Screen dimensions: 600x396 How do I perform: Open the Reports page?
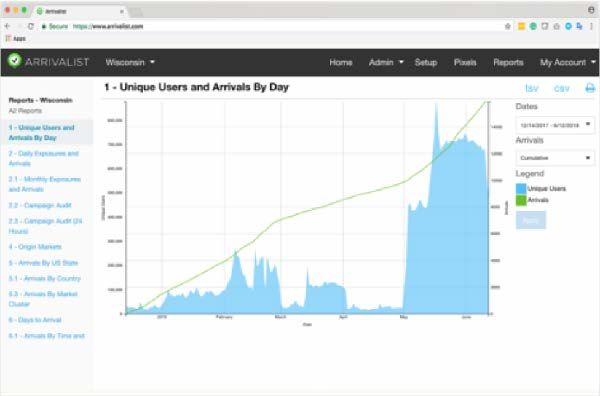(x=508, y=62)
